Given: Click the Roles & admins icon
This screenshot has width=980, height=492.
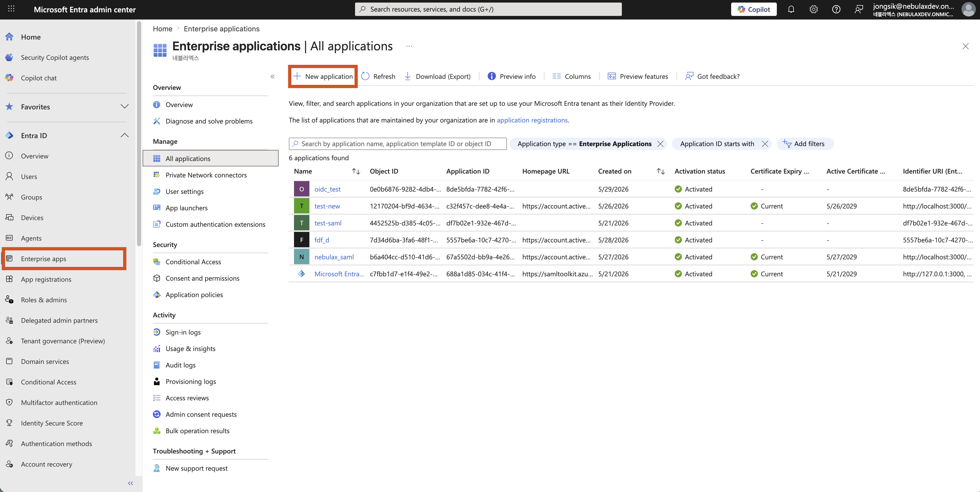Looking at the screenshot, I should (x=9, y=300).
